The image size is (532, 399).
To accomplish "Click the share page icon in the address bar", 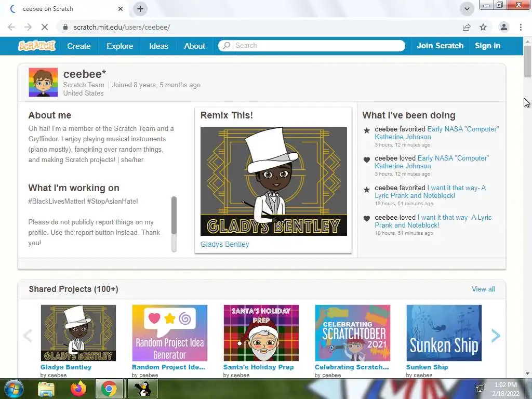I will pyautogui.click(x=467, y=27).
